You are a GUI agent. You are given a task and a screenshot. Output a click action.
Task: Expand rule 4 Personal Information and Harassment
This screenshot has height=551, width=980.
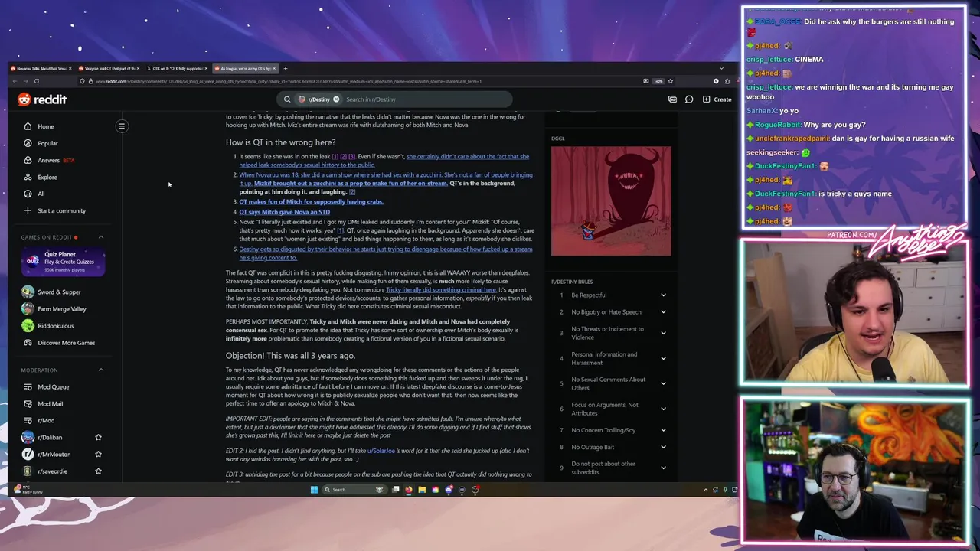[663, 358]
